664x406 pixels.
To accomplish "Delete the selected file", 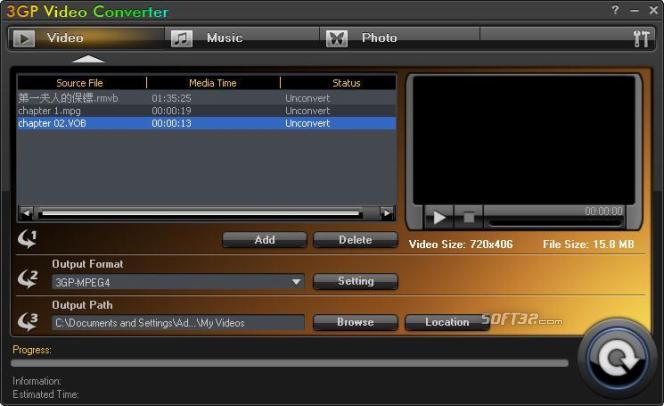I will click(x=355, y=240).
